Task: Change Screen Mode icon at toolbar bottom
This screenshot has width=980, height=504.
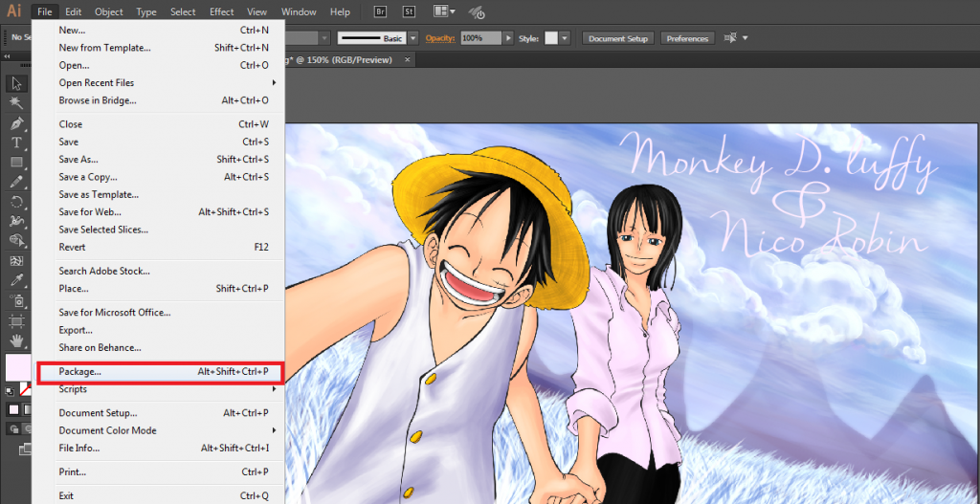Action: tap(26, 449)
